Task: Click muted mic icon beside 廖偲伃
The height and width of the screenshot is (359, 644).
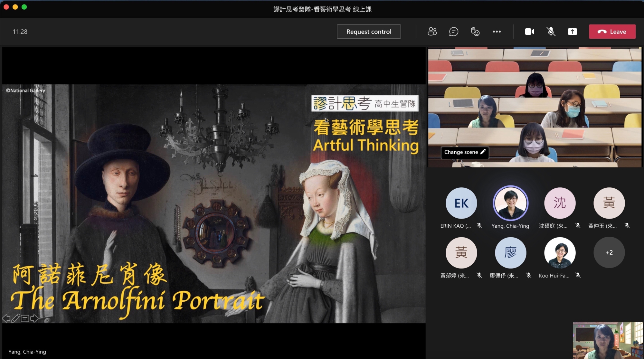Action: point(529,275)
